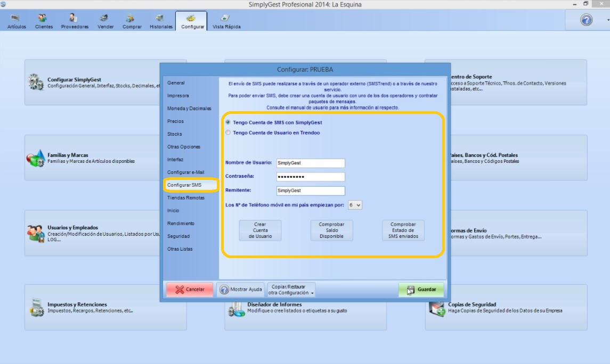610x364 pixels.
Task: Click the Remitente input field
Action: (x=311, y=191)
